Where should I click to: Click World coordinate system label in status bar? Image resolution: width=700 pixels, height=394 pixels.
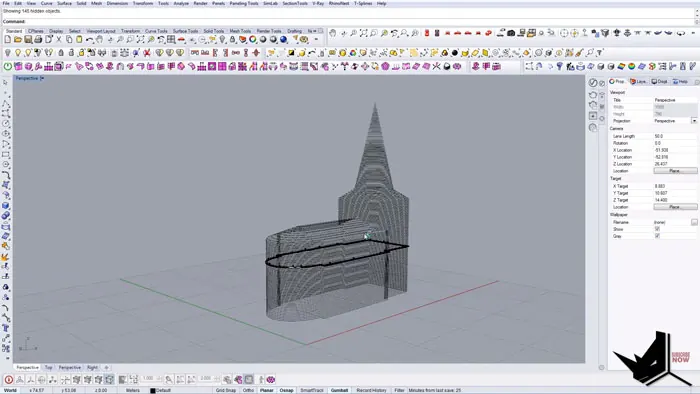[10, 390]
